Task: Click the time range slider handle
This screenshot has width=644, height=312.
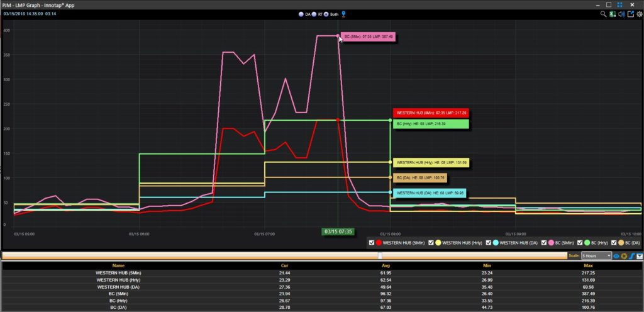Action: [379, 256]
